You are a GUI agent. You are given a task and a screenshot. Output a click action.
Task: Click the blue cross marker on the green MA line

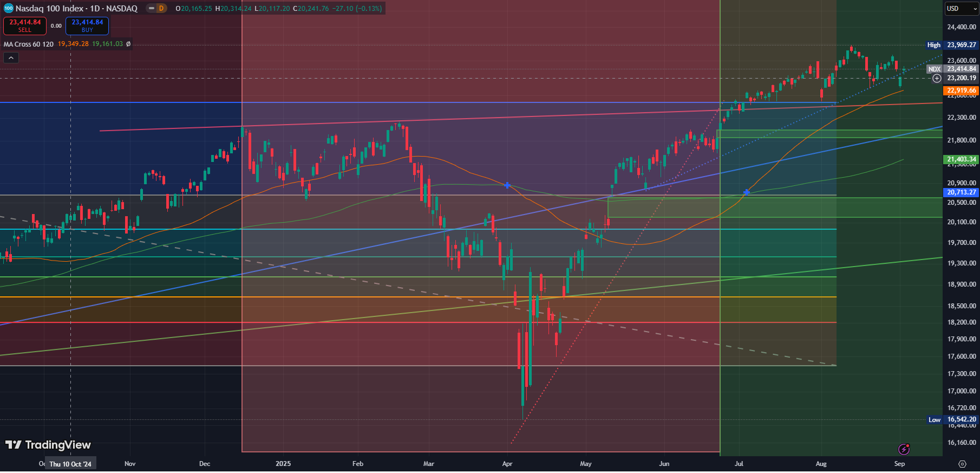507,185
